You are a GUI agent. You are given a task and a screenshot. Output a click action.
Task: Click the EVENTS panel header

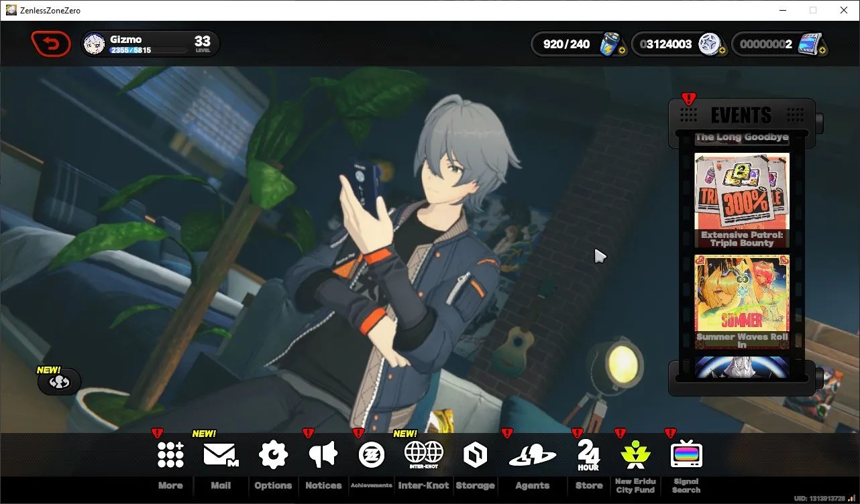tap(742, 115)
